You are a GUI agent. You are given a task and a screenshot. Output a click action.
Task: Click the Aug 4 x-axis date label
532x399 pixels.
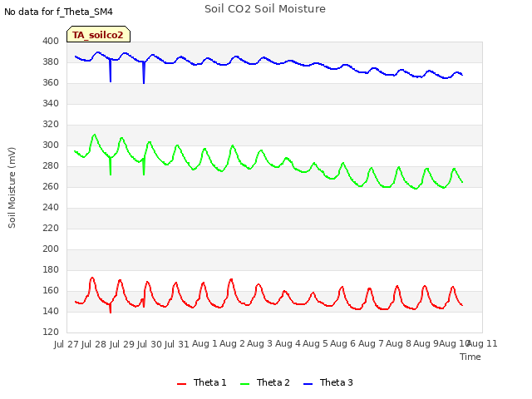[x=288, y=344]
